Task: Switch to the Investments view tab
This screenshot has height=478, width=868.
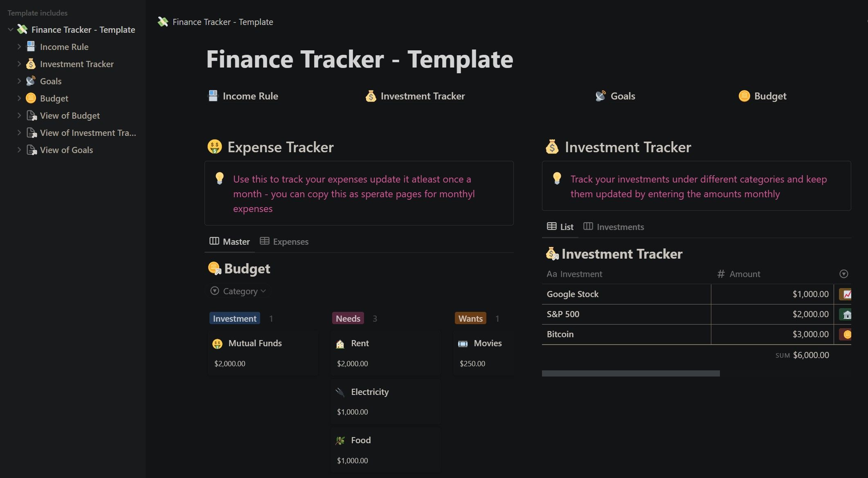Action: pos(620,227)
